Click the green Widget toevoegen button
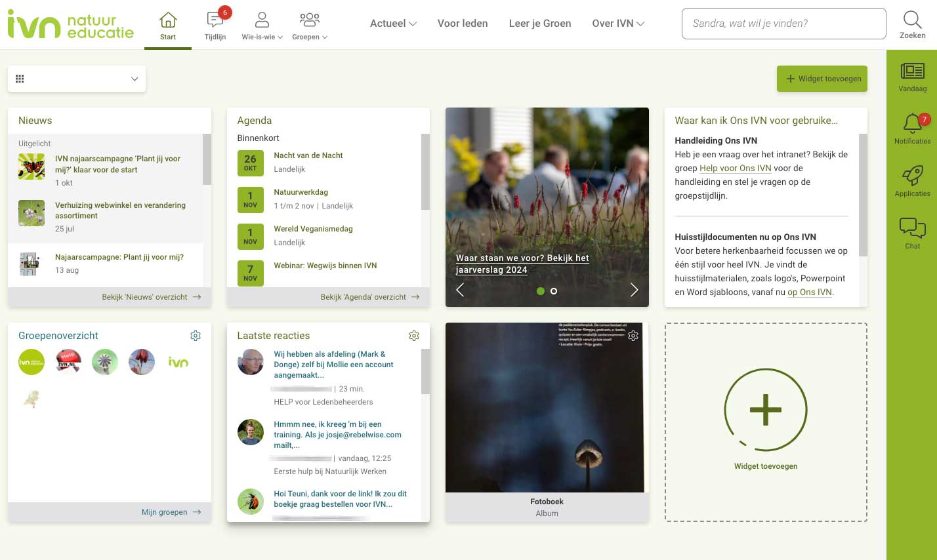Viewport: 937px width, 560px height. (x=822, y=79)
